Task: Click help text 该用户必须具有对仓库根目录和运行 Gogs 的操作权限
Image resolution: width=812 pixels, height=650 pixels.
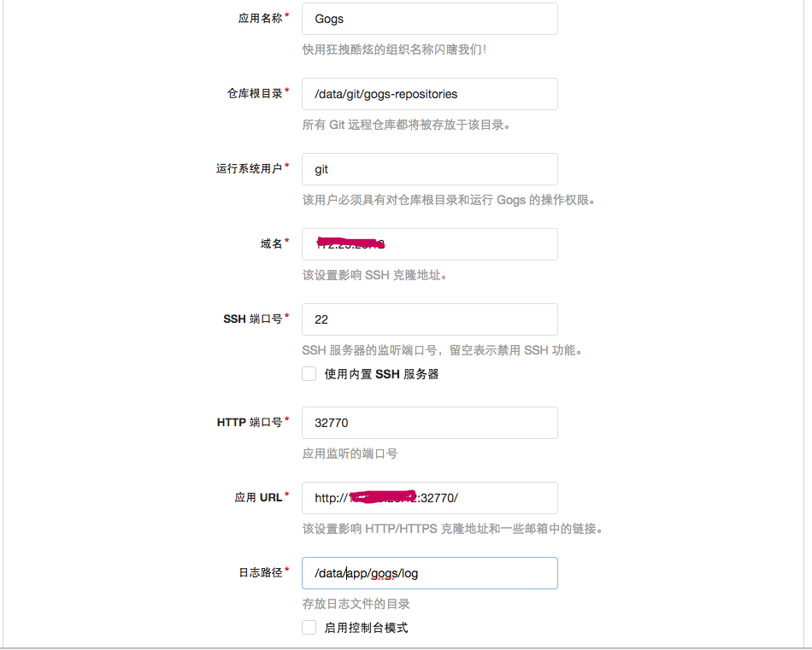Action: click(x=449, y=200)
